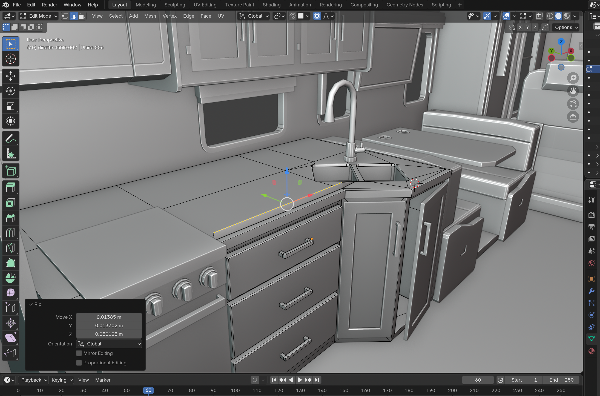Select the Cursor tool
Image resolution: width=600 pixels, height=396 pixels.
tap(10, 59)
